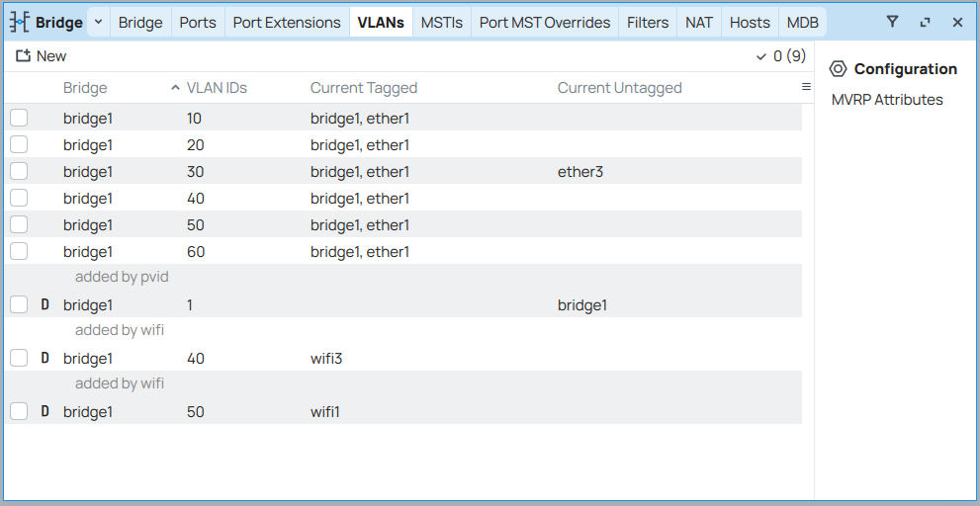
Task: Select the VLAN 30 row checkbox
Action: (19, 172)
